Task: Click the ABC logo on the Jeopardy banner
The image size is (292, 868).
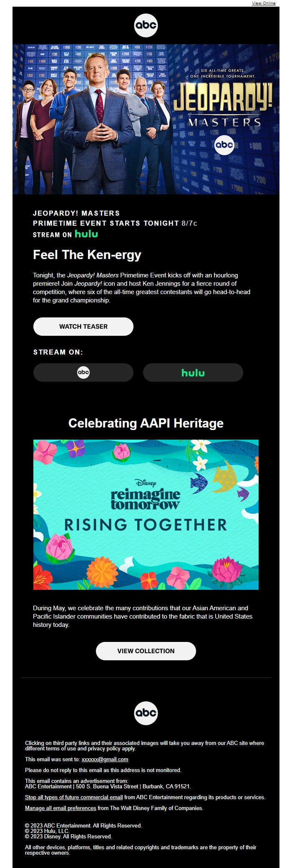Action: coord(224,145)
